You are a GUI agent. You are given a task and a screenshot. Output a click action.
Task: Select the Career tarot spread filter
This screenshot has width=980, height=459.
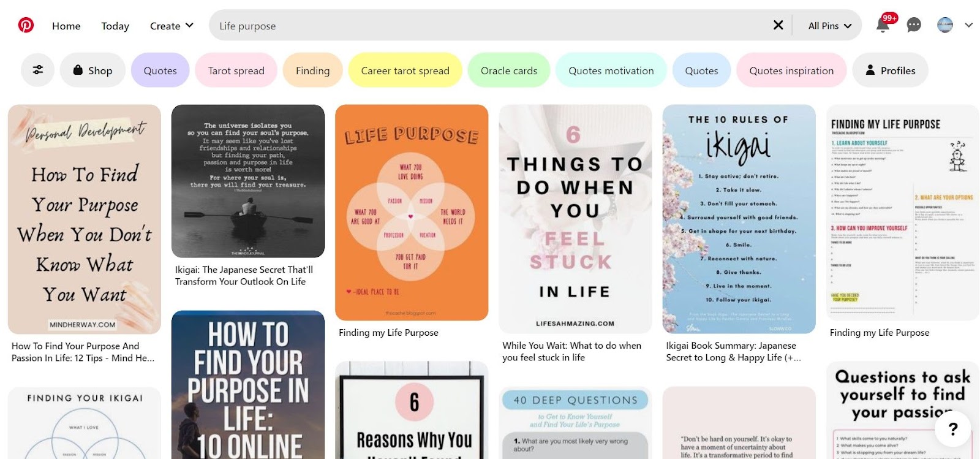[x=405, y=70]
